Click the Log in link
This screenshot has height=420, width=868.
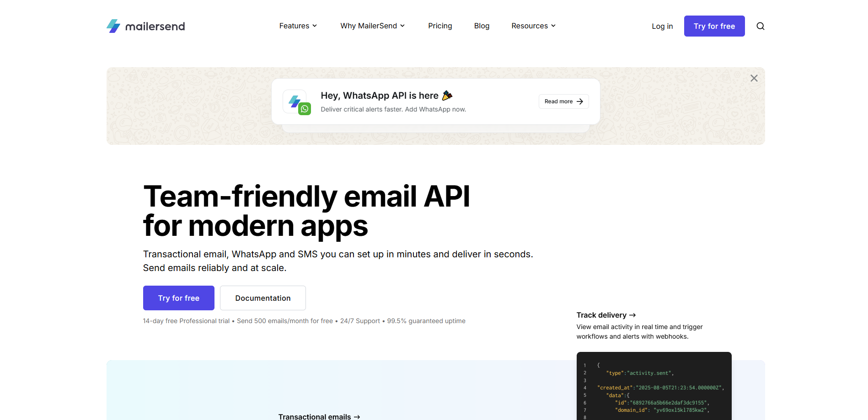pos(662,26)
